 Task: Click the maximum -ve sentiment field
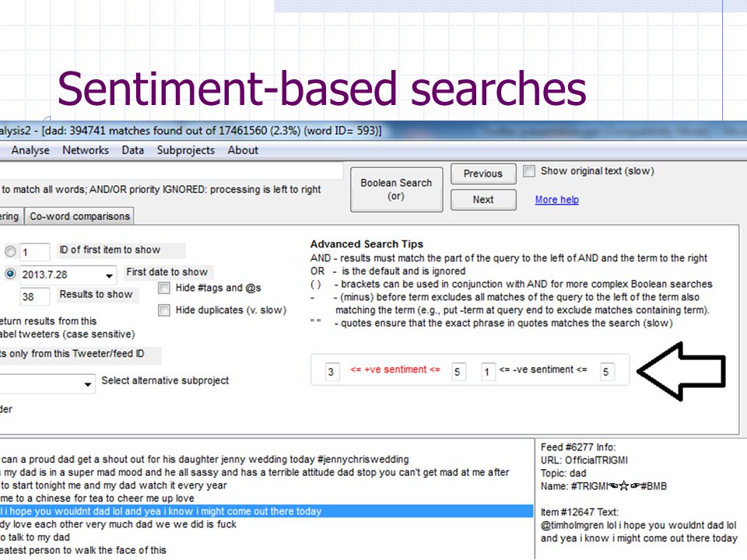tap(607, 372)
